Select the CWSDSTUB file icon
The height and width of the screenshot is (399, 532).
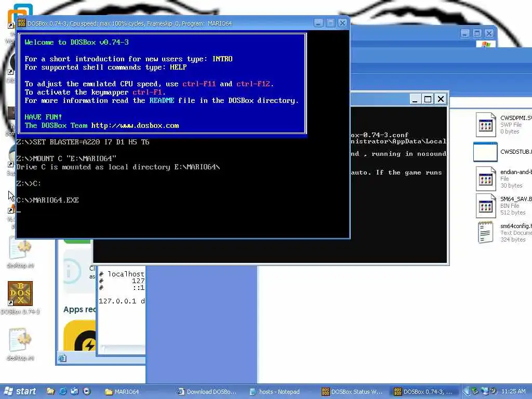(x=485, y=152)
